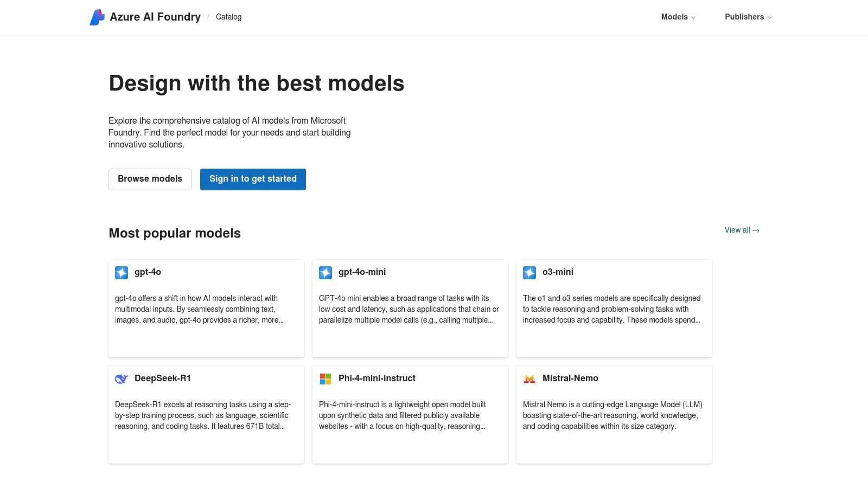Click the Mistral logo on Mistral-Nemo card

pos(529,378)
